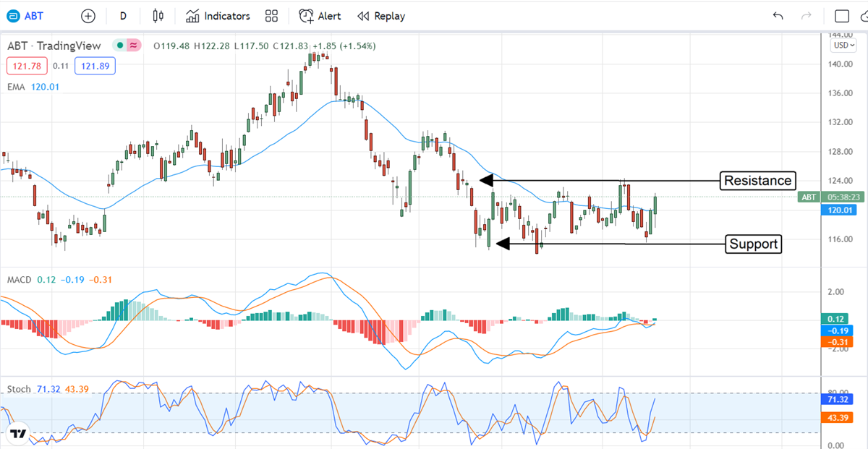The height and width of the screenshot is (449, 868).
Task: Click the redo arrow icon
Action: click(x=807, y=16)
